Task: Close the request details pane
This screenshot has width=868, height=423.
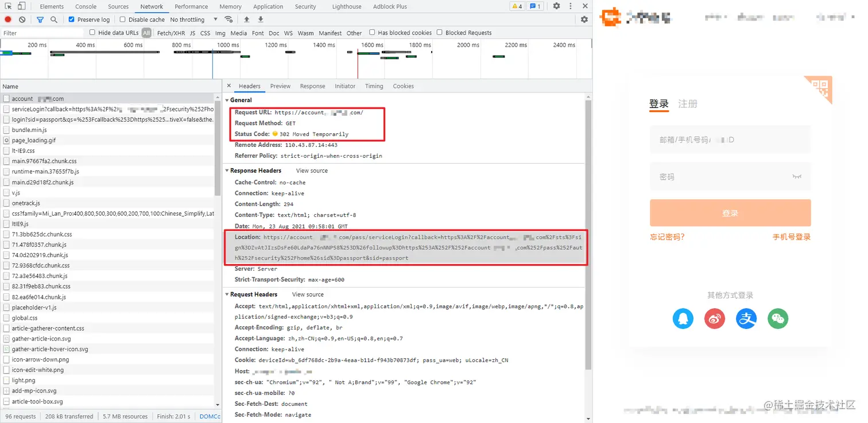Action: [x=228, y=86]
